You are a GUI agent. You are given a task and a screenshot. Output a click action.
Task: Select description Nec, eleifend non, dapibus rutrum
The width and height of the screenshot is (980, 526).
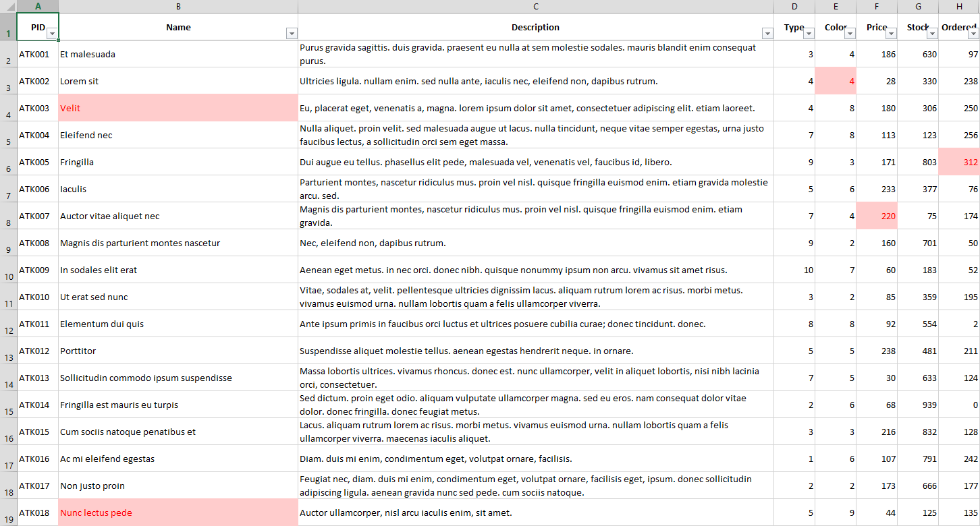pyautogui.click(x=536, y=243)
